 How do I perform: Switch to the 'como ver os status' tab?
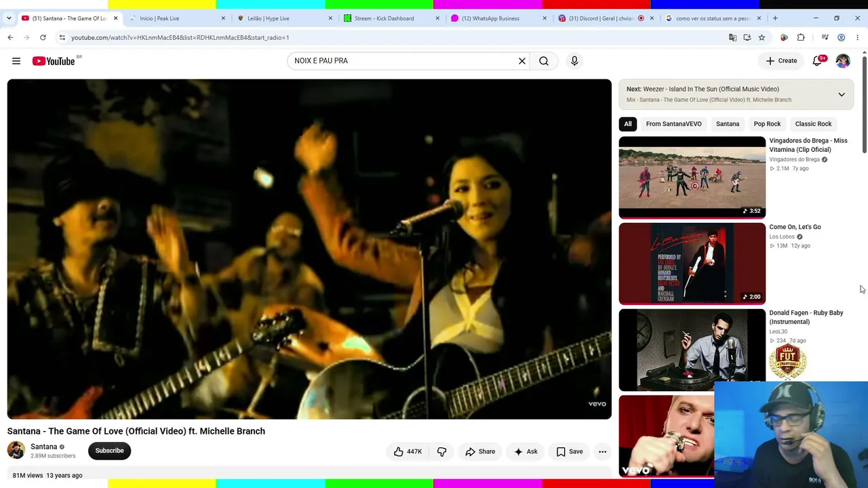coord(714,18)
